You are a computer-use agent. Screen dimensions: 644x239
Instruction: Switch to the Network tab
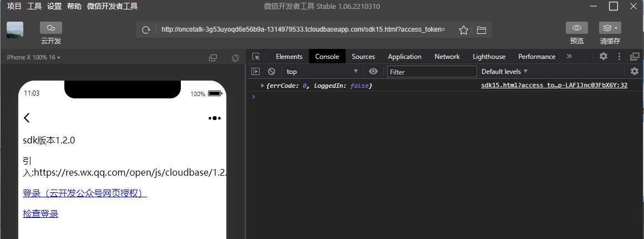point(447,56)
